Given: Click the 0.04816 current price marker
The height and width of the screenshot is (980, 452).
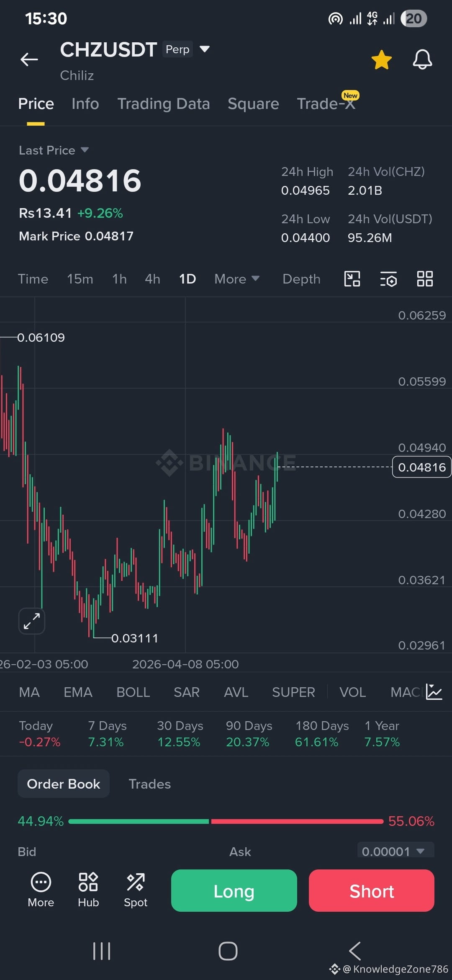Looking at the screenshot, I should [421, 467].
